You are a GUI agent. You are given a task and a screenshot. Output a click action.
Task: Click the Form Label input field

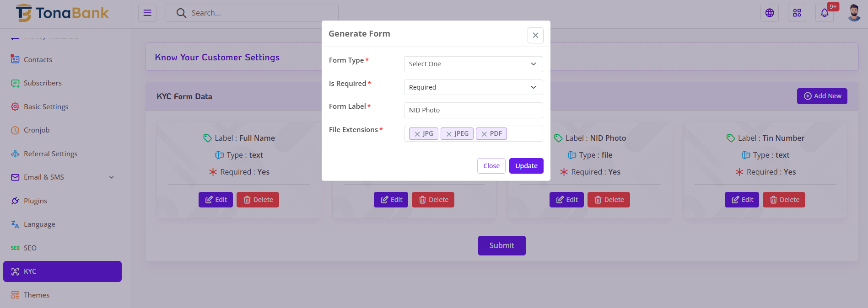(x=473, y=110)
